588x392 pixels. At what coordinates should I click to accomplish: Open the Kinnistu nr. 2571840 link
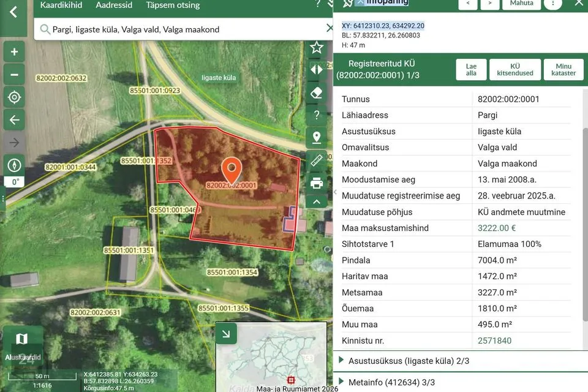494,341
